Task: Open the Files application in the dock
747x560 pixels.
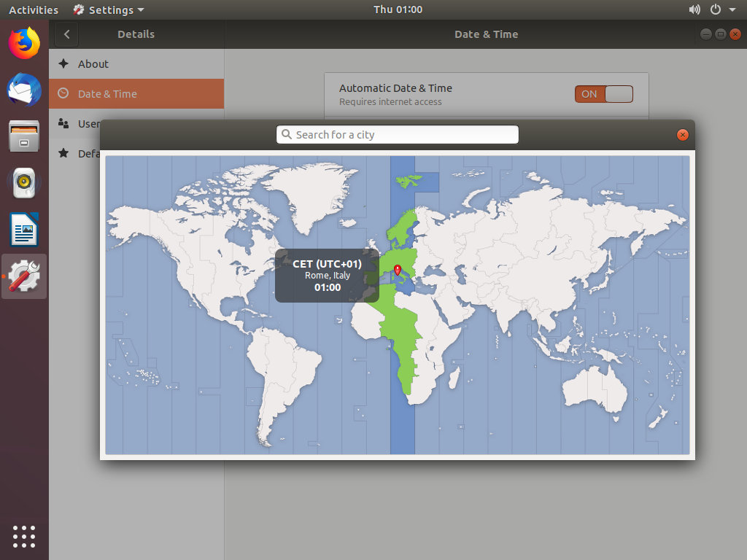Action: [24, 135]
